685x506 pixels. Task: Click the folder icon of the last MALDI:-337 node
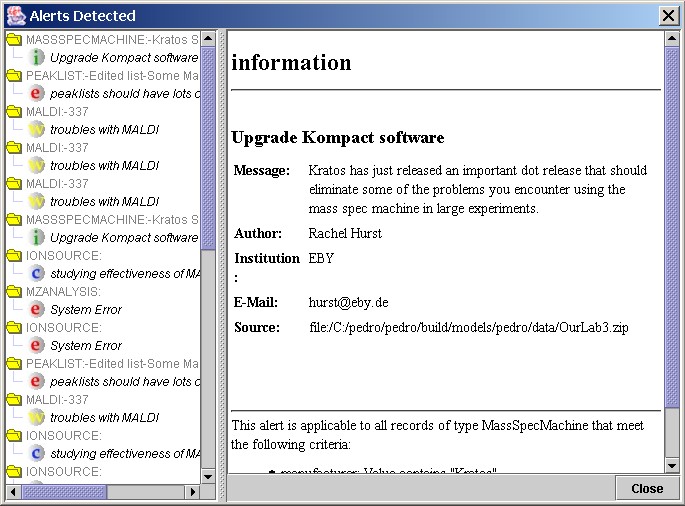[x=14, y=399]
